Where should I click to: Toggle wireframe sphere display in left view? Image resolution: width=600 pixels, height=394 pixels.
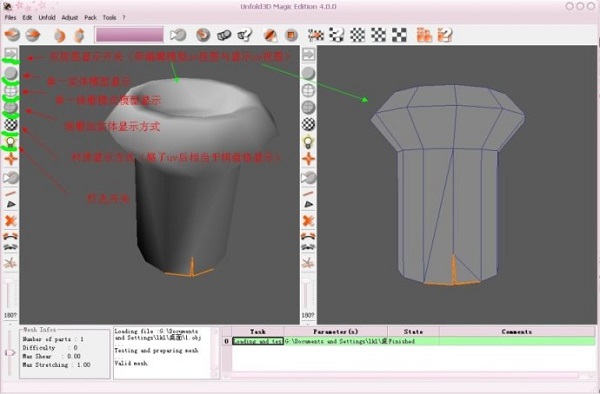11,91
